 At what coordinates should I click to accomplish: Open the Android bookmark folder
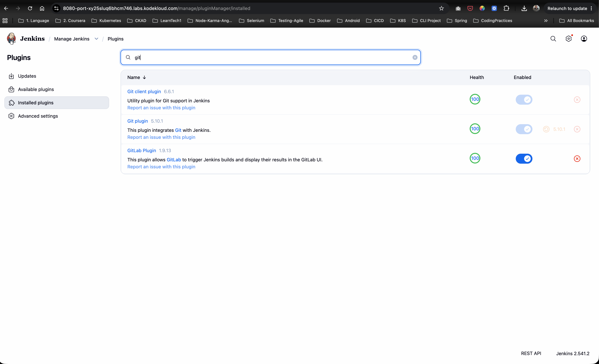(x=348, y=21)
